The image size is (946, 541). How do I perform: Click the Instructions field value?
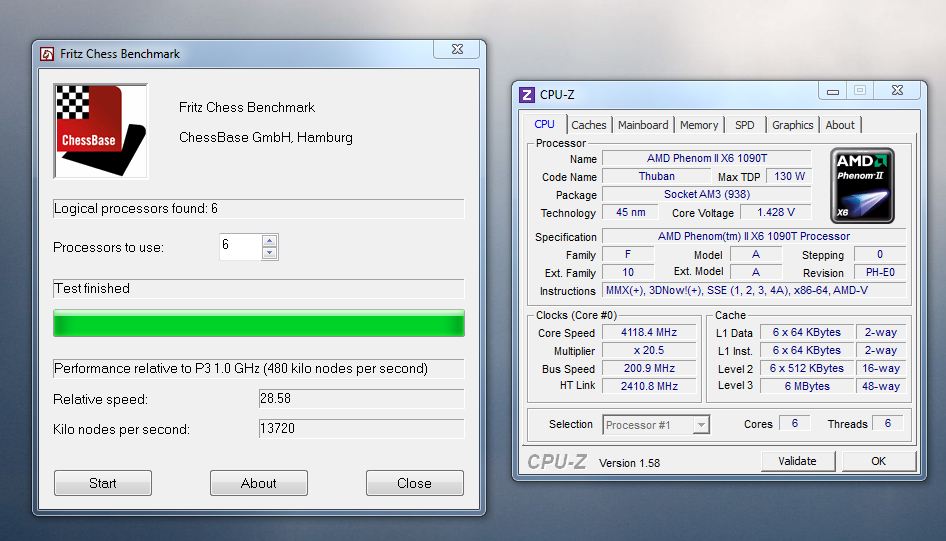click(754, 290)
